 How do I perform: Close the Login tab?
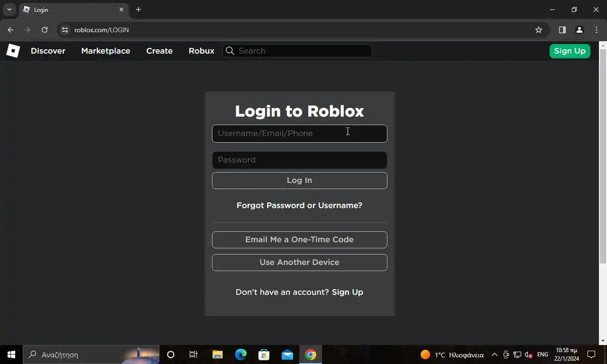(121, 9)
